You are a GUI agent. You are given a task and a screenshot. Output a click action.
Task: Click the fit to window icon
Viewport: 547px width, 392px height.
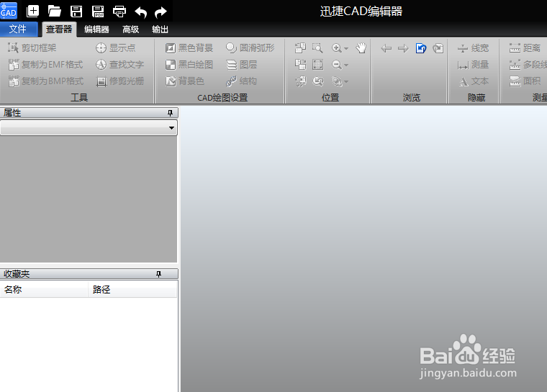(317, 65)
